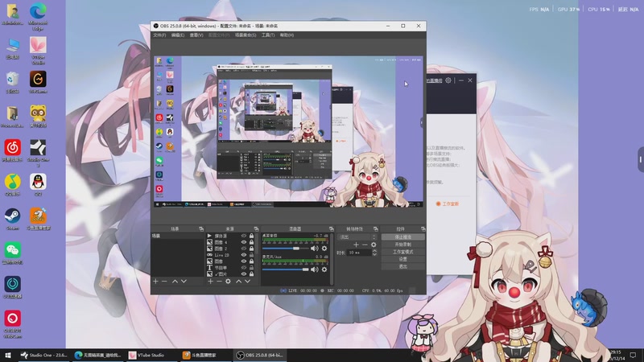Image resolution: width=644 pixels, height=362 pixels.
Task: Open Desktop Audio settings gear
Action: (324, 249)
